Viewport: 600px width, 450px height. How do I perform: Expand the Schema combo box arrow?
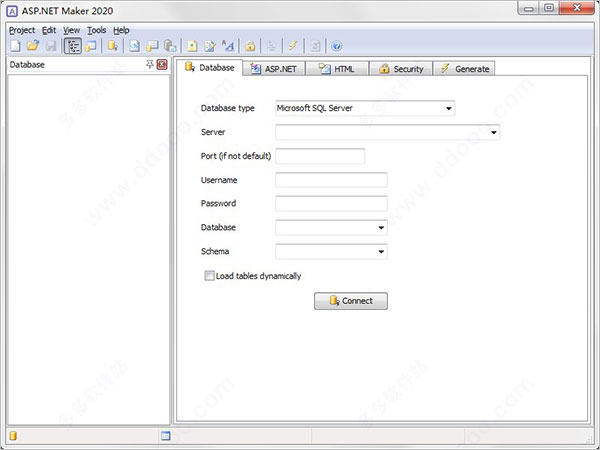[x=381, y=252]
